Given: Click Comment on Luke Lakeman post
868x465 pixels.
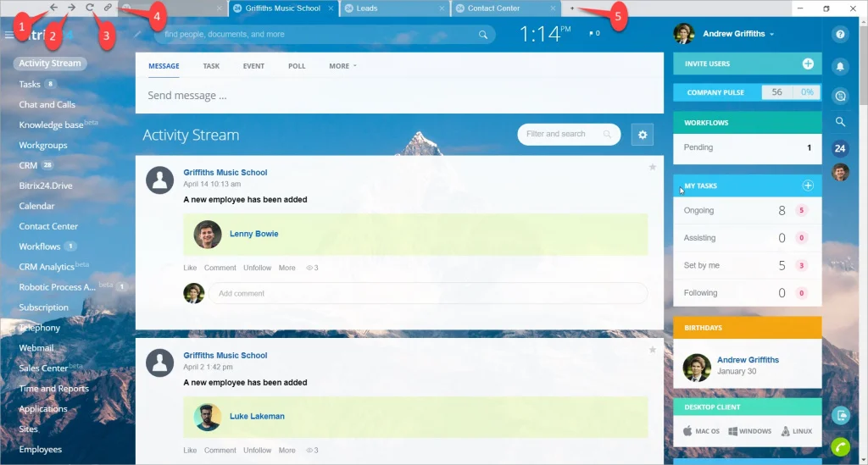Looking at the screenshot, I should click(x=220, y=450).
